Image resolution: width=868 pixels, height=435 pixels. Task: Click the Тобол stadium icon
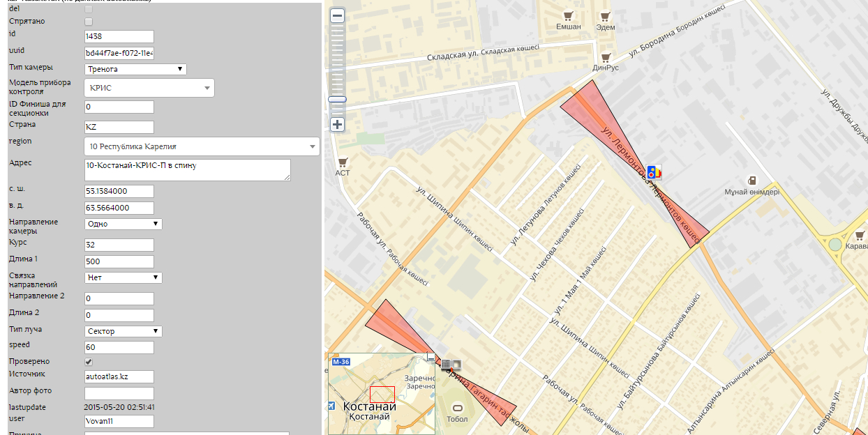tap(458, 409)
